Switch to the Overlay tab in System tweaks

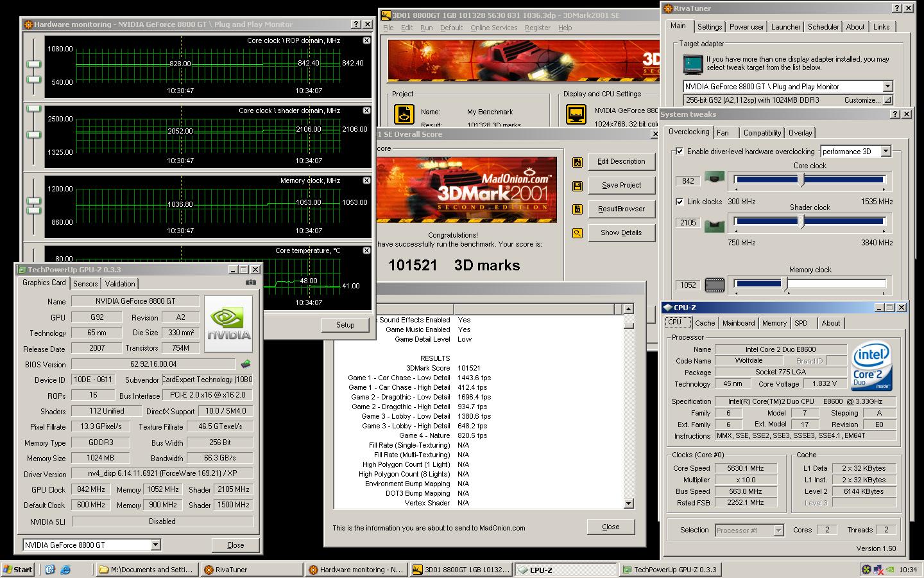[x=800, y=133]
